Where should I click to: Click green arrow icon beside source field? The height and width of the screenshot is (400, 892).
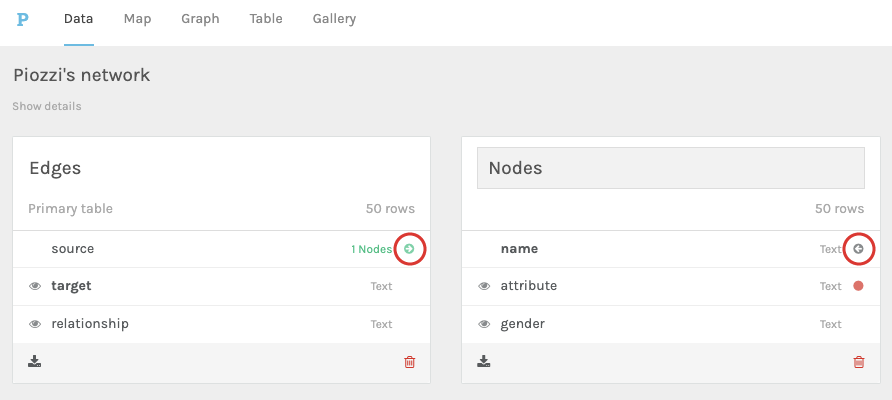[x=409, y=249]
